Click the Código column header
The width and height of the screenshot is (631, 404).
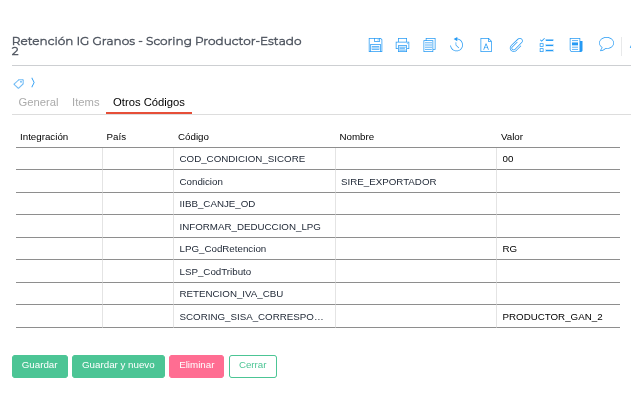pyautogui.click(x=193, y=137)
